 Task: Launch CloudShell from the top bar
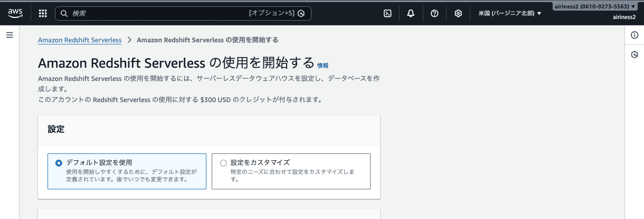pyautogui.click(x=387, y=13)
